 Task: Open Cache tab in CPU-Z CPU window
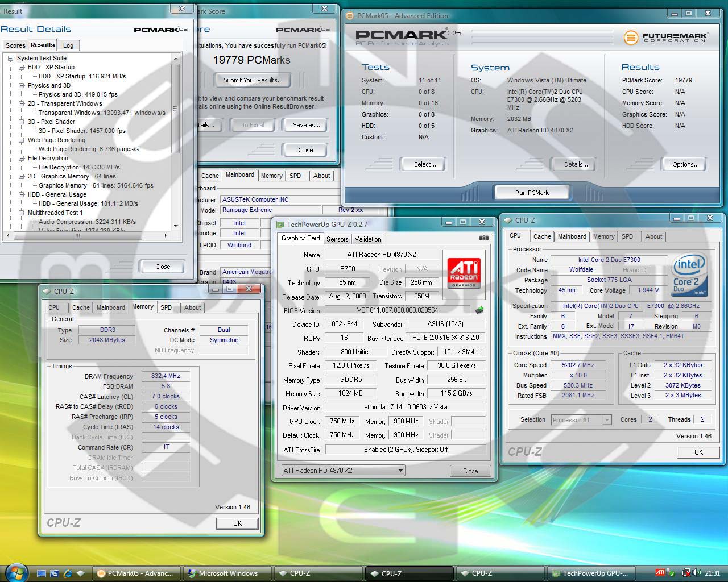coord(542,236)
